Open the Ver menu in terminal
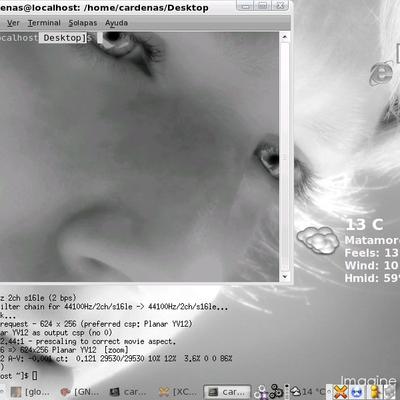This screenshot has height=400, width=400. [x=13, y=23]
